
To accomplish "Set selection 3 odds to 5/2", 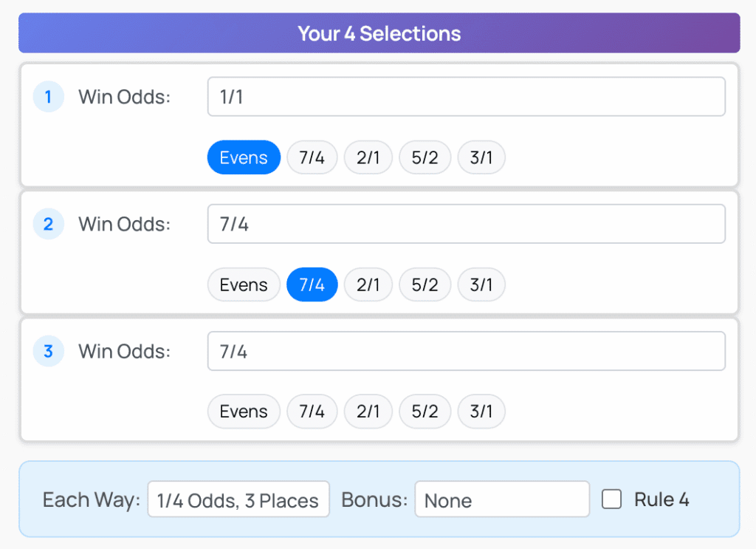I will (425, 412).
